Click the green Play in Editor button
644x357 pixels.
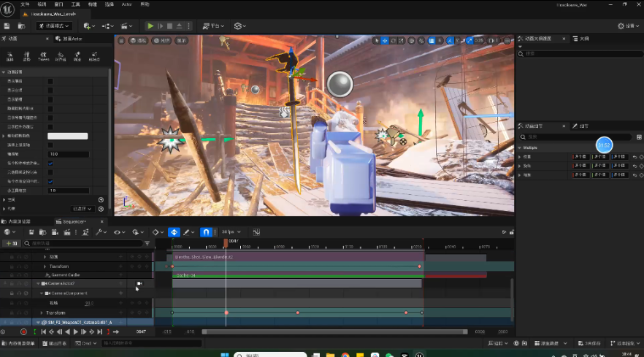click(x=150, y=26)
